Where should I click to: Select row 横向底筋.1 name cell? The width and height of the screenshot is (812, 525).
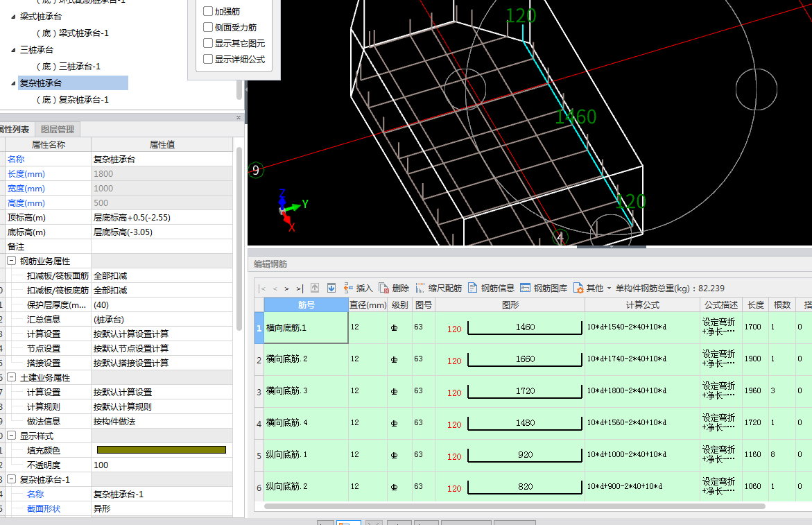[306, 328]
